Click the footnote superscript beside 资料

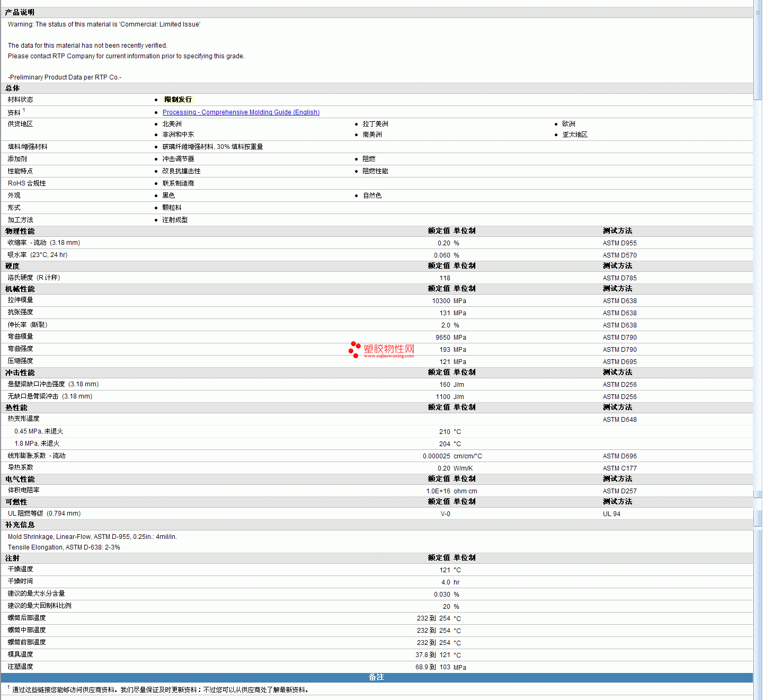pos(24,110)
